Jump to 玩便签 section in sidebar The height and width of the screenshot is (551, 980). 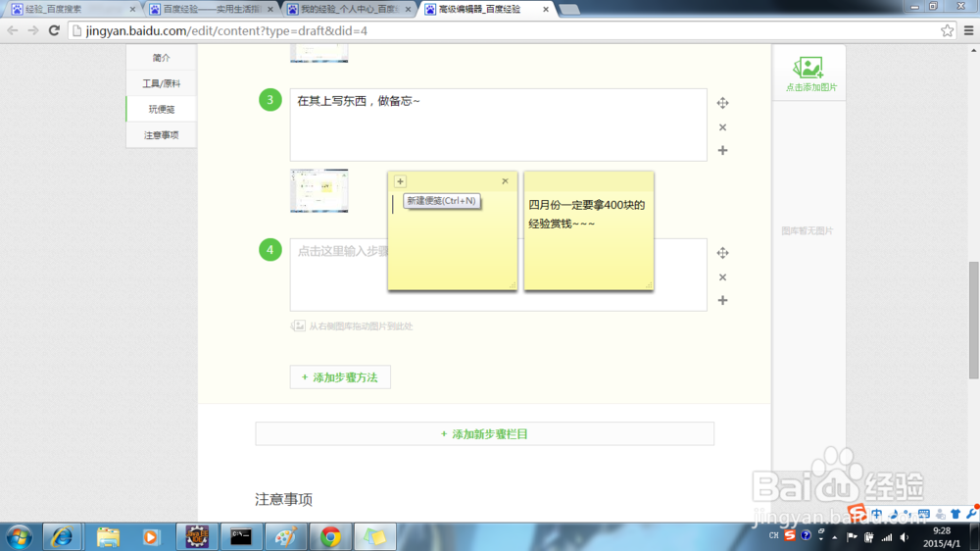[x=162, y=109]
